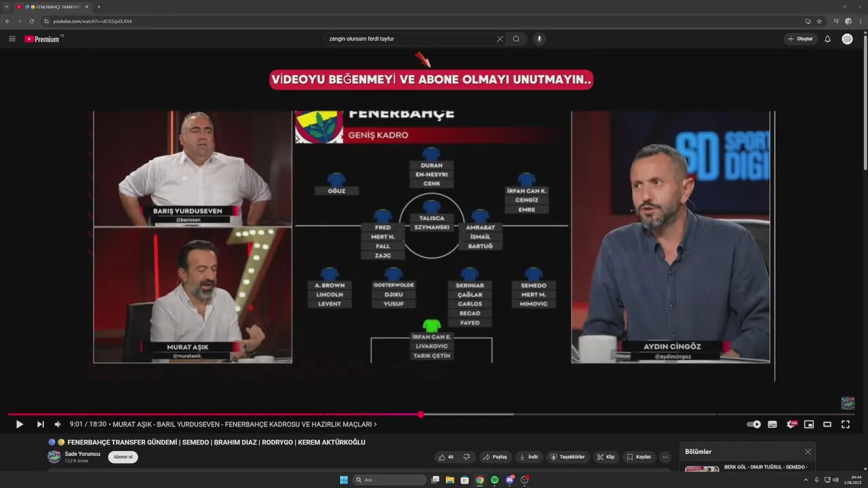Share the video via Paylaş

[494, 457]
